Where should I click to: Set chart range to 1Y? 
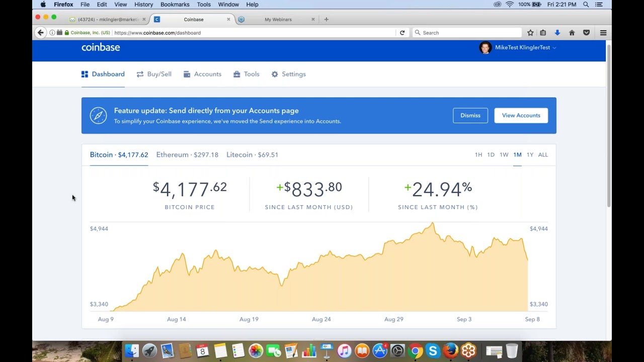[x=530, y=155]
